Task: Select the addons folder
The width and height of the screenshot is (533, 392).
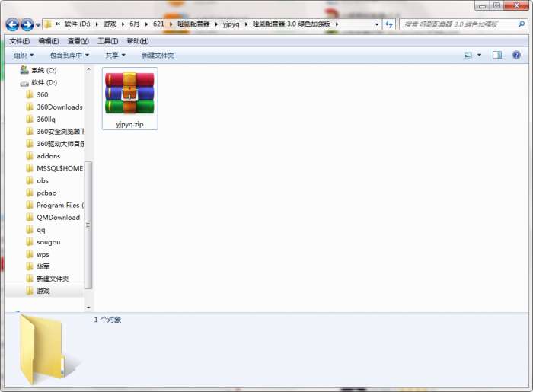Action: click(48, 156)
